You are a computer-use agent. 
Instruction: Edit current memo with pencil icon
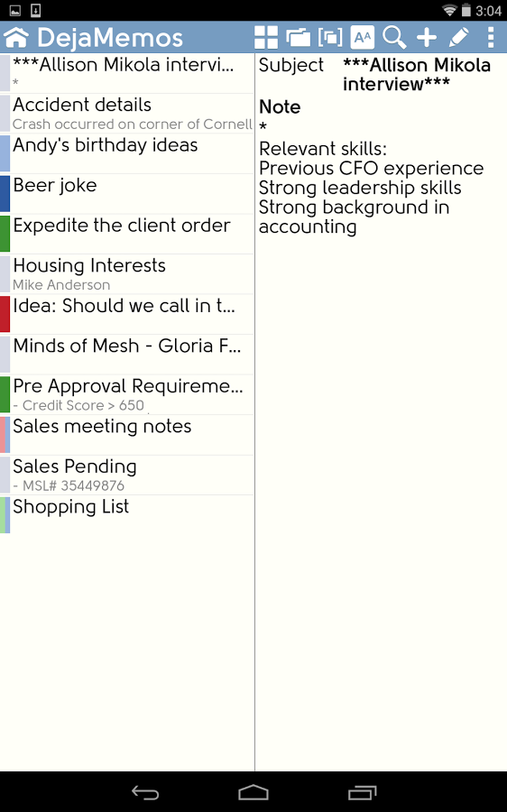(x=458, y=37)
